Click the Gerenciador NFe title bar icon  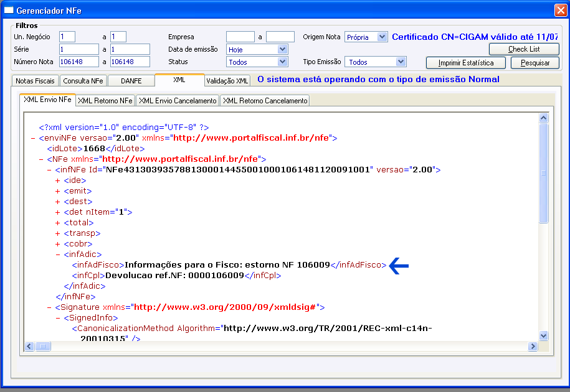[x=9, y=10]
